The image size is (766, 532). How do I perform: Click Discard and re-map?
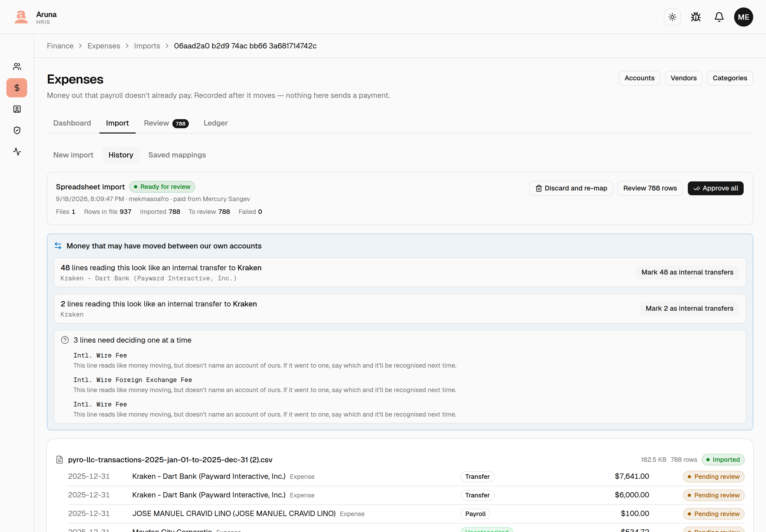pyautogui.click(x=571, y=188)
